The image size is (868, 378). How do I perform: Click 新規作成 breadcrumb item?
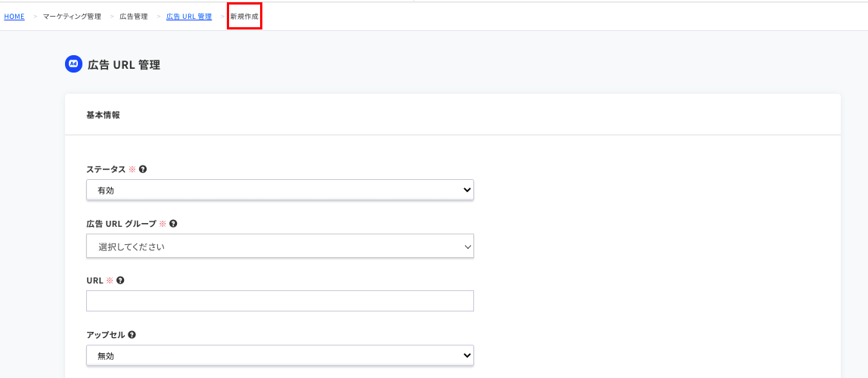[244, 17]
